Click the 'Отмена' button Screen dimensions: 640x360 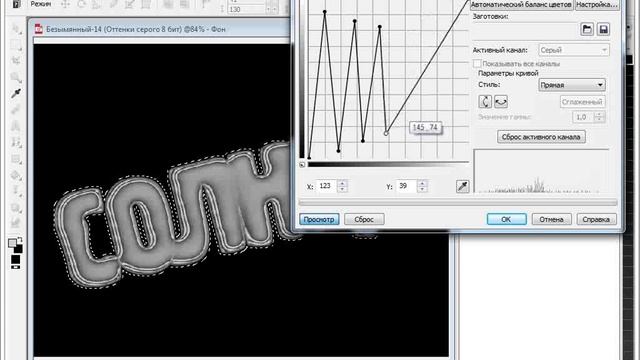click(551, 219)
